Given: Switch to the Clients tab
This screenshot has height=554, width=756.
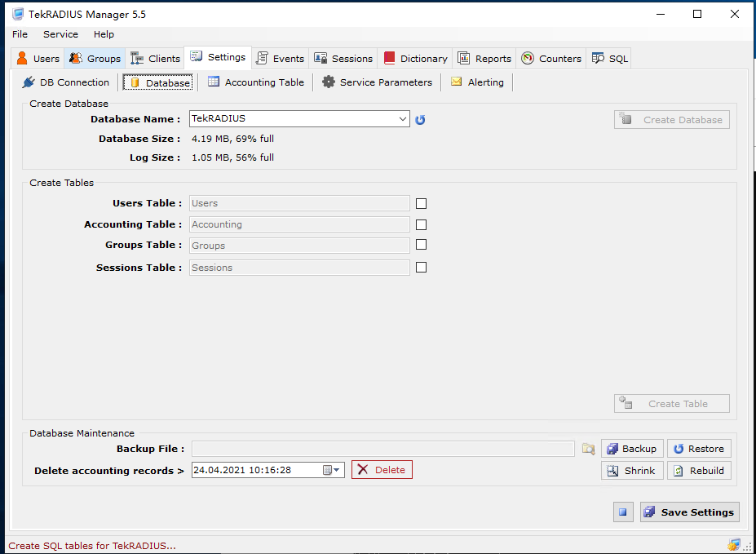Looking at the screenshot, I should click(x=155, y=59).
